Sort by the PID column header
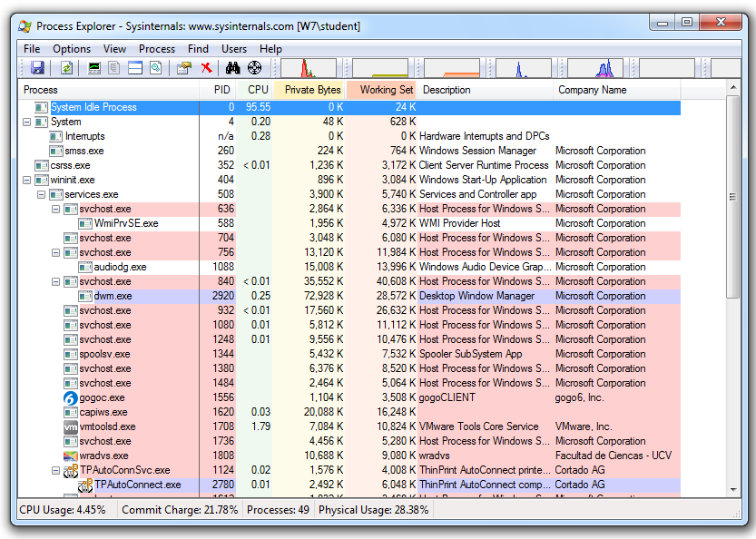Image resolution: width=756 pixels, height=539 pixels. [x=218, y=90]
